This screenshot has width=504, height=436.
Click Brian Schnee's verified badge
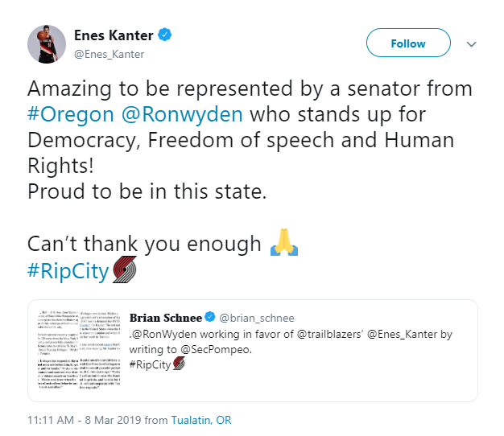pos(209,316)
